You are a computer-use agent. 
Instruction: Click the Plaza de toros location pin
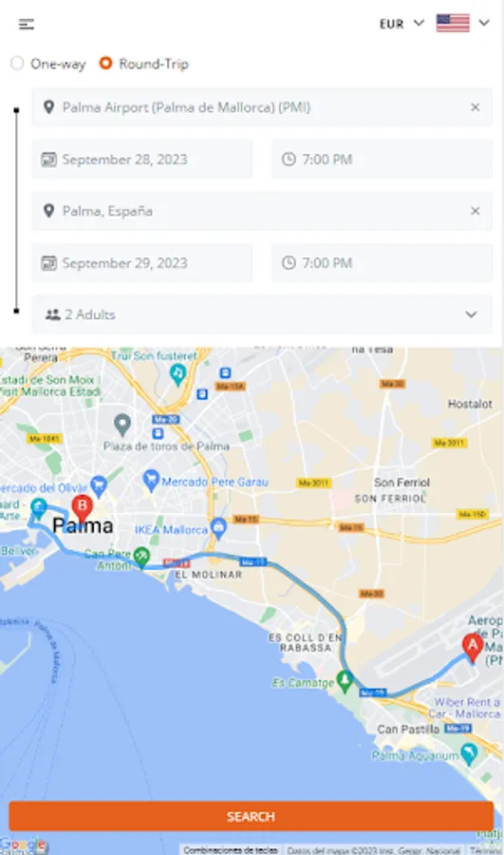(122, 424)
